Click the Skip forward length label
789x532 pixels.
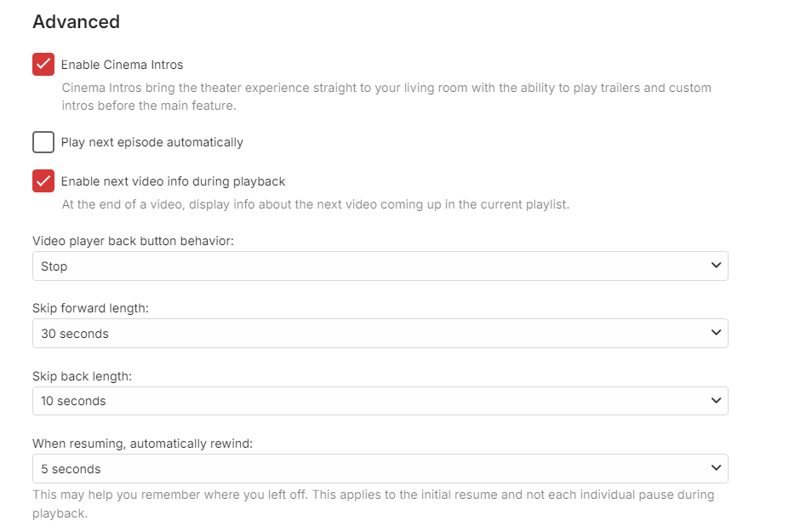[90, 308]
